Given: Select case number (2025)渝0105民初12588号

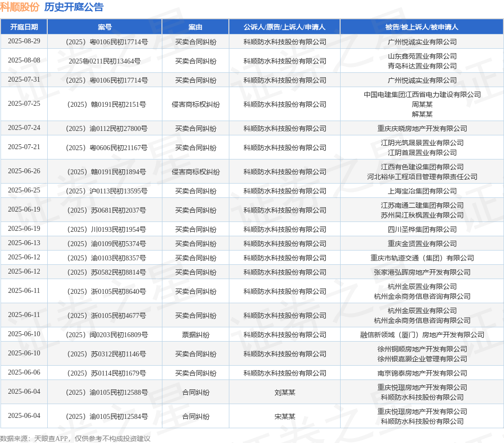Looking at the screenshot, I should [x=106, y=392].
